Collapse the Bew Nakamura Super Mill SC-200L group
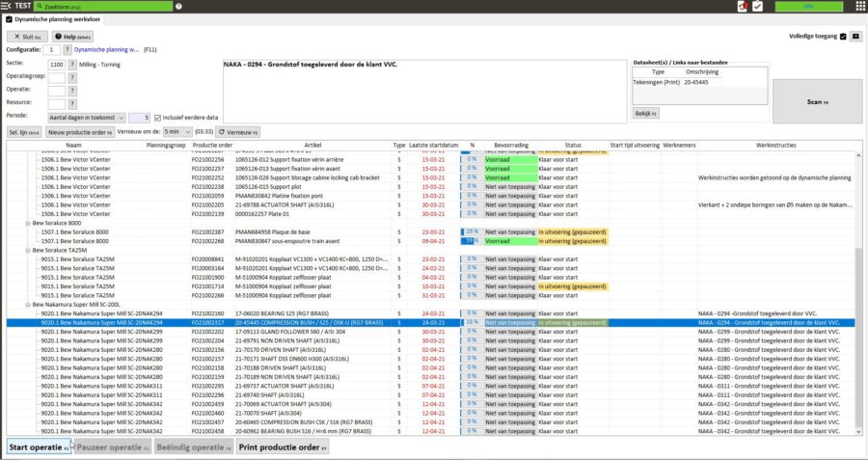Viewport: 868px width, 460px height. pyautogui.click(x=28, y=305)
